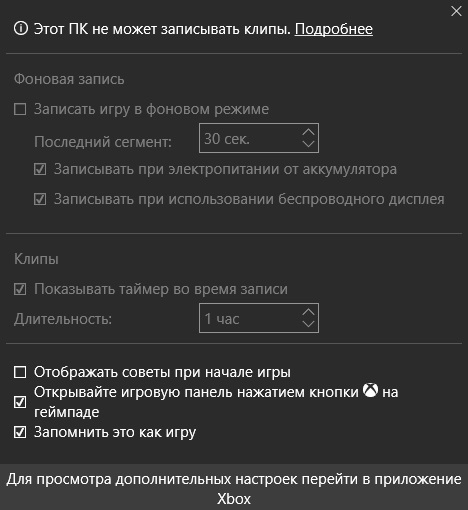Uncheck Запомнить это как игру
This screenshot has height=510, width=468.
[20, 432]
